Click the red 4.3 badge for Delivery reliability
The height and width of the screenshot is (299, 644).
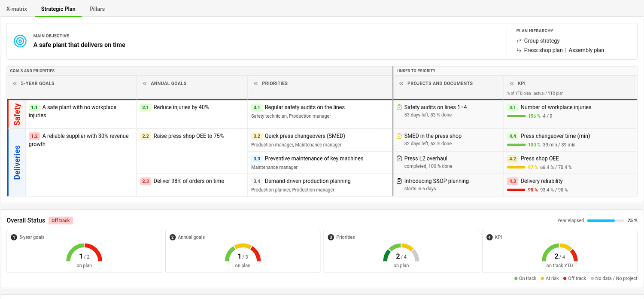point(513,181)
